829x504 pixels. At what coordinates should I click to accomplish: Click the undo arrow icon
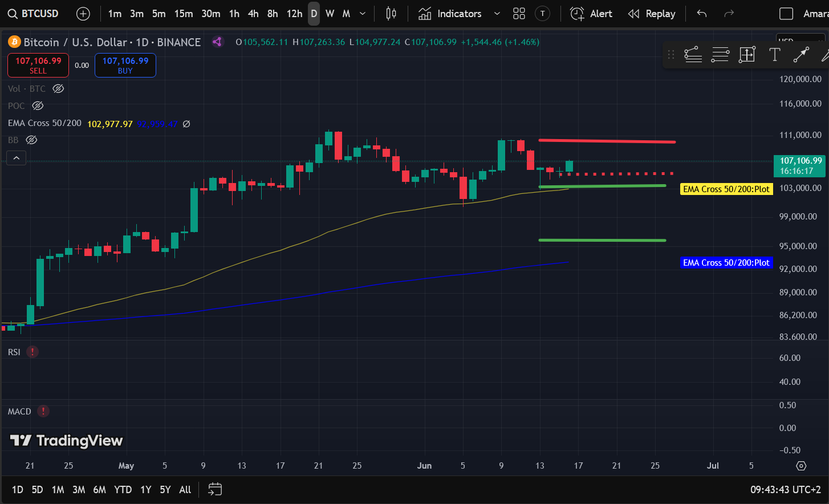tap(701, 13)
